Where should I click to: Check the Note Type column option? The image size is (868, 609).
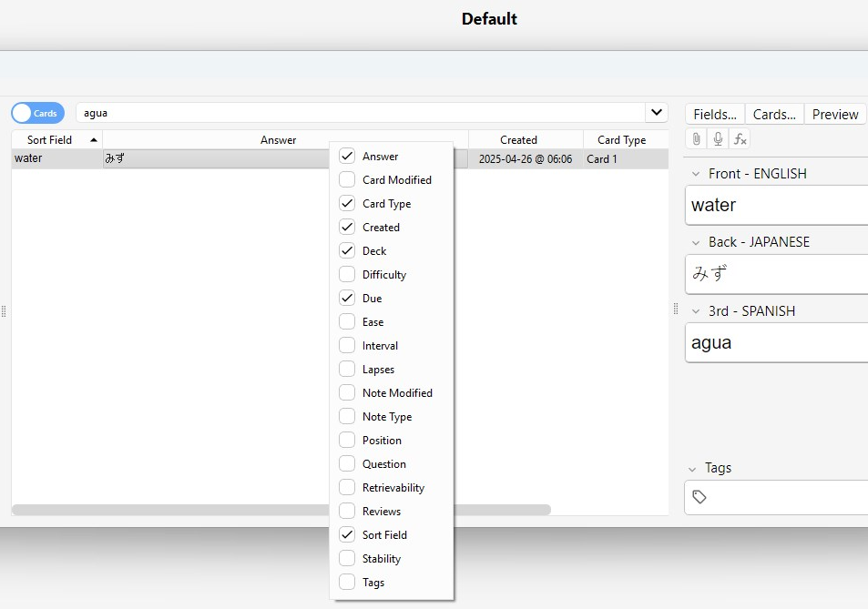(x=347, y=417)
